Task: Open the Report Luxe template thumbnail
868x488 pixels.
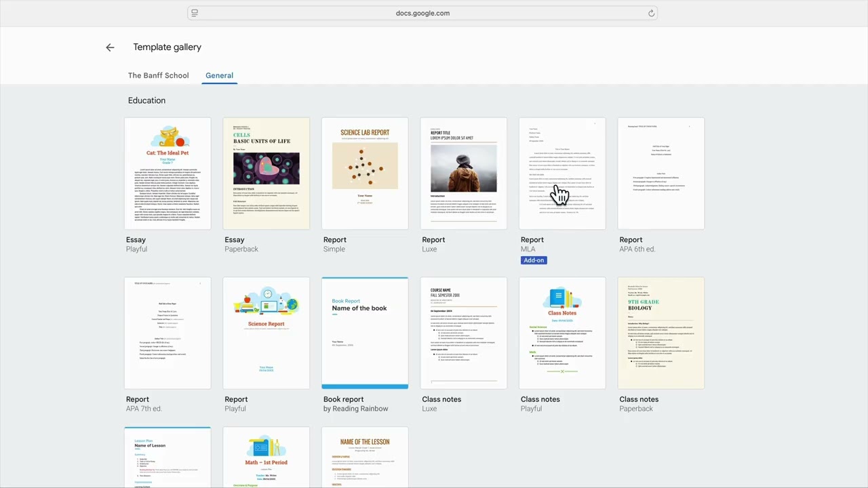Action: [464, 174]
